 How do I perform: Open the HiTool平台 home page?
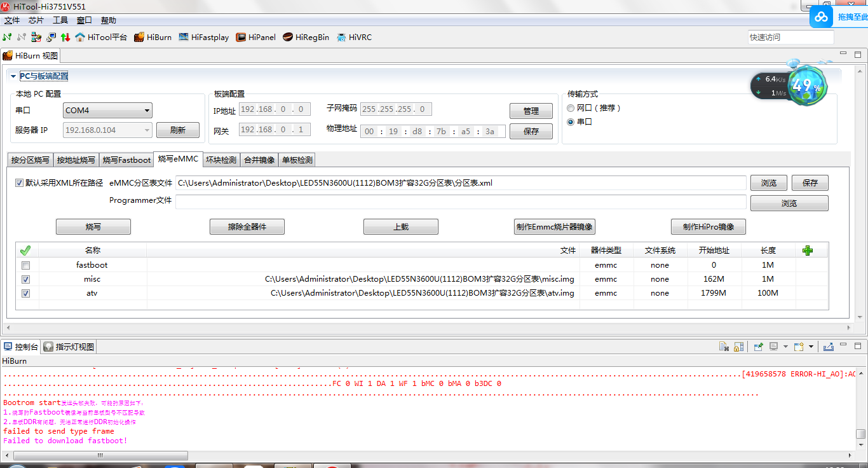pos(101,38)
